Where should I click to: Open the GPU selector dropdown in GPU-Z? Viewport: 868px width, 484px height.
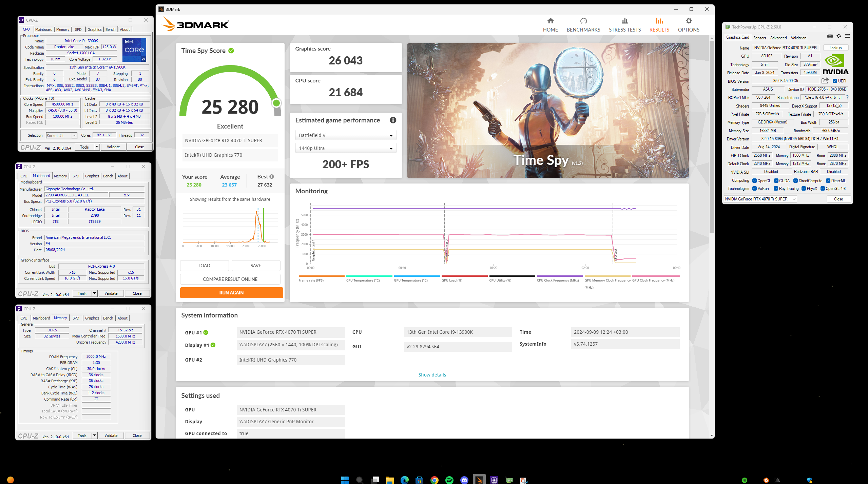[760, 199]
